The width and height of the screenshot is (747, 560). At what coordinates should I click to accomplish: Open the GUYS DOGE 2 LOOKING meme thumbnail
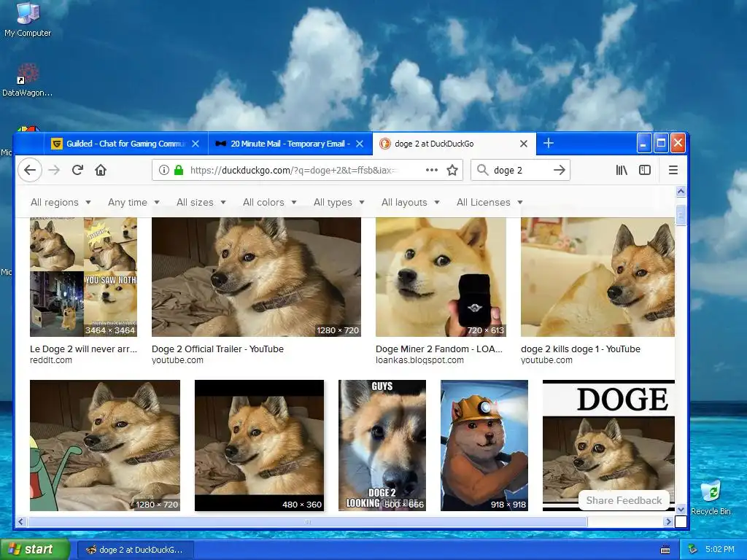382,446
